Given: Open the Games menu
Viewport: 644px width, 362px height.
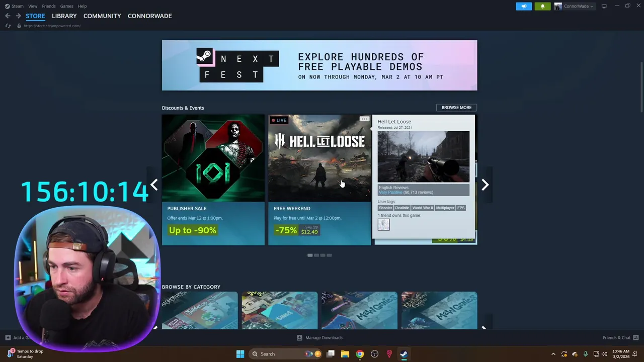Looking at the screenshot, I should coord(66,6).
